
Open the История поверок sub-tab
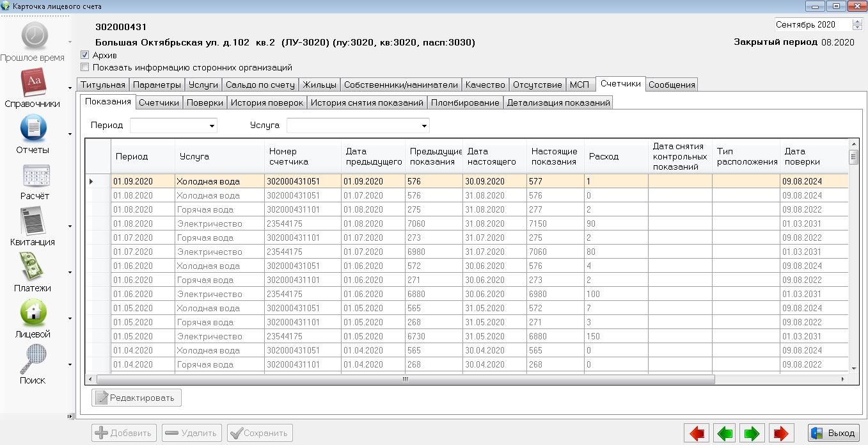click(267, 102)
